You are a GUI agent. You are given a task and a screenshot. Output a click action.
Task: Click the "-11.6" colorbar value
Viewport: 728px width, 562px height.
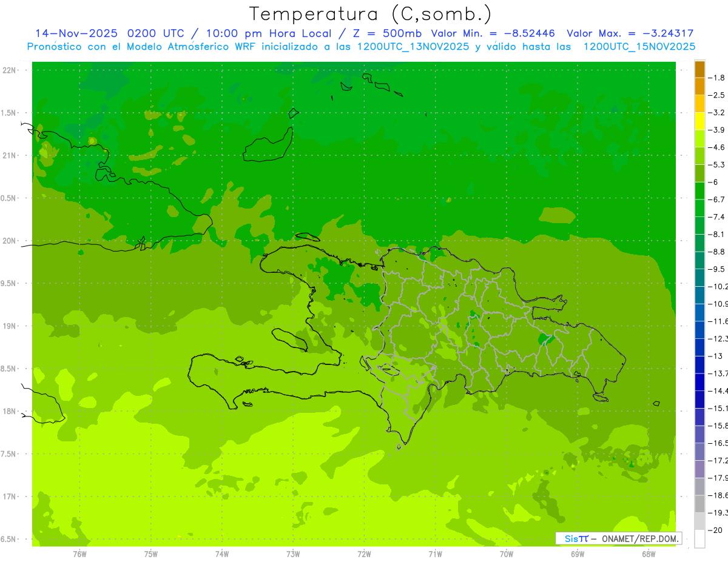click(x=718, y=321)
